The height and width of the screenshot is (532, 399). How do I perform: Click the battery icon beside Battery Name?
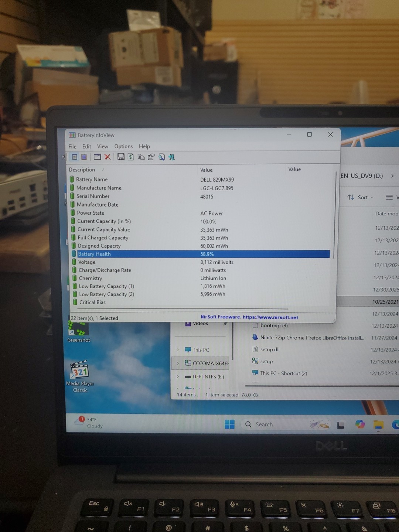click(x=72, y=179)
